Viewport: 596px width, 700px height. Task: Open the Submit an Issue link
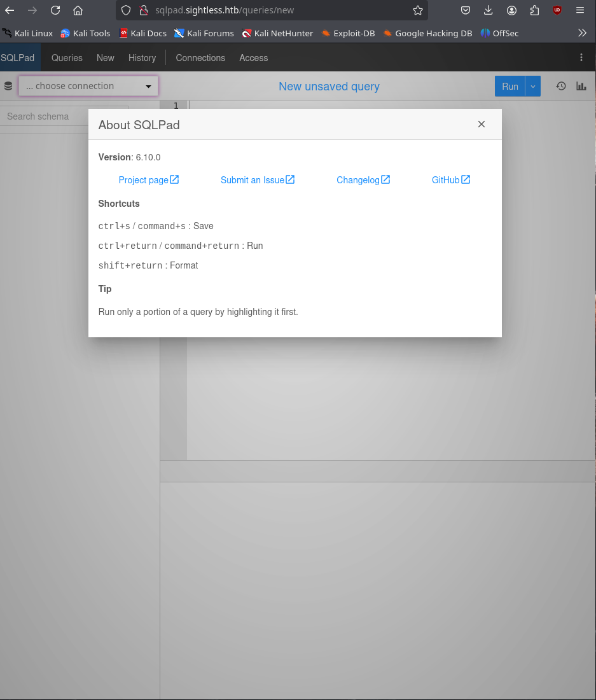click(x=258, y=180)
